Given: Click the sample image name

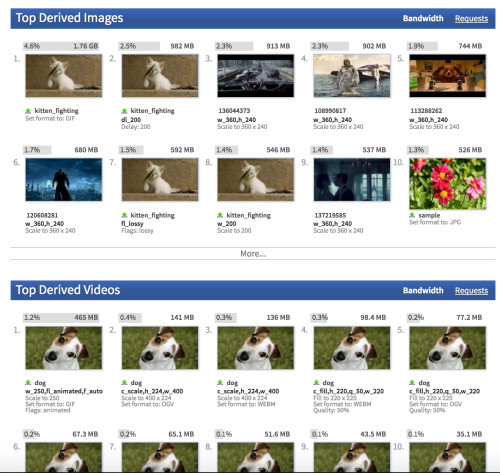Looking at the screenshot, I should coord(429,215).
